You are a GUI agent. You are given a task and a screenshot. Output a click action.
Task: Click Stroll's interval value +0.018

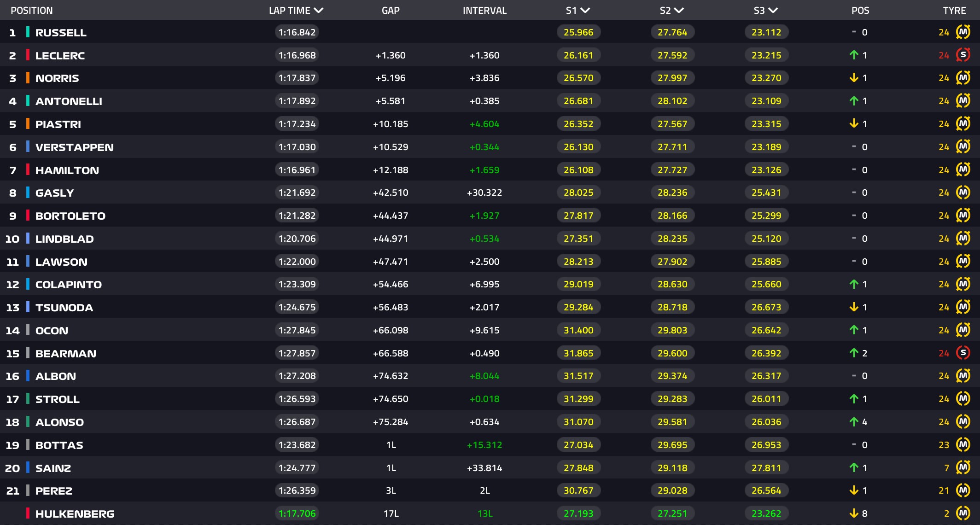[x=484, y=399]
